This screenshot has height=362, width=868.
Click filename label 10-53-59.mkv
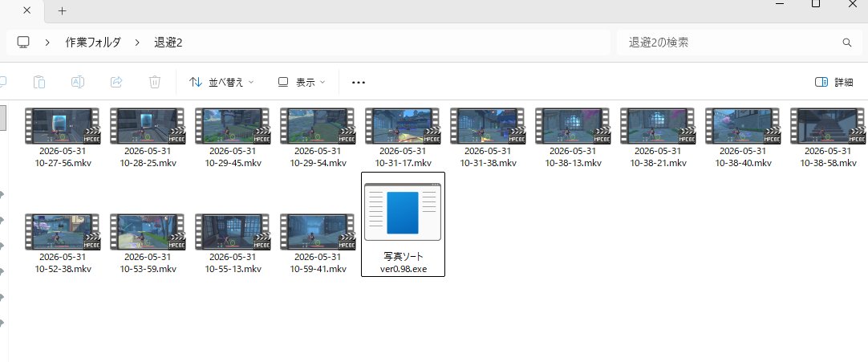click(x=148, y=269)
